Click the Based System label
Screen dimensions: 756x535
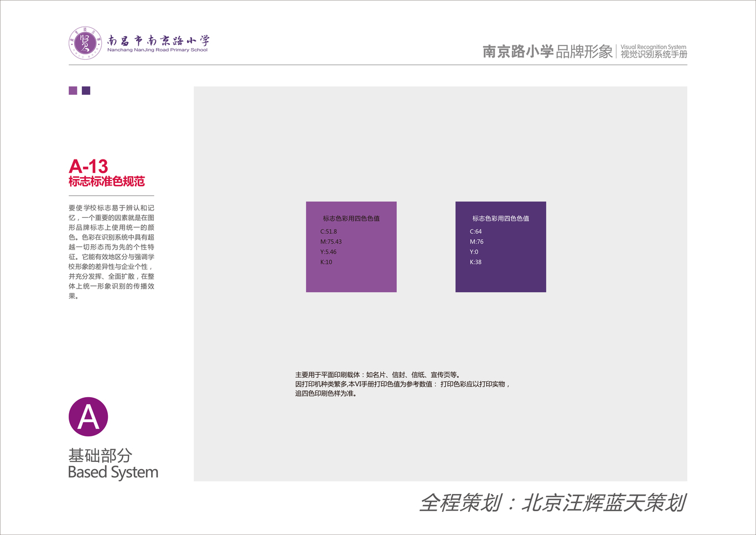point(113,472)
